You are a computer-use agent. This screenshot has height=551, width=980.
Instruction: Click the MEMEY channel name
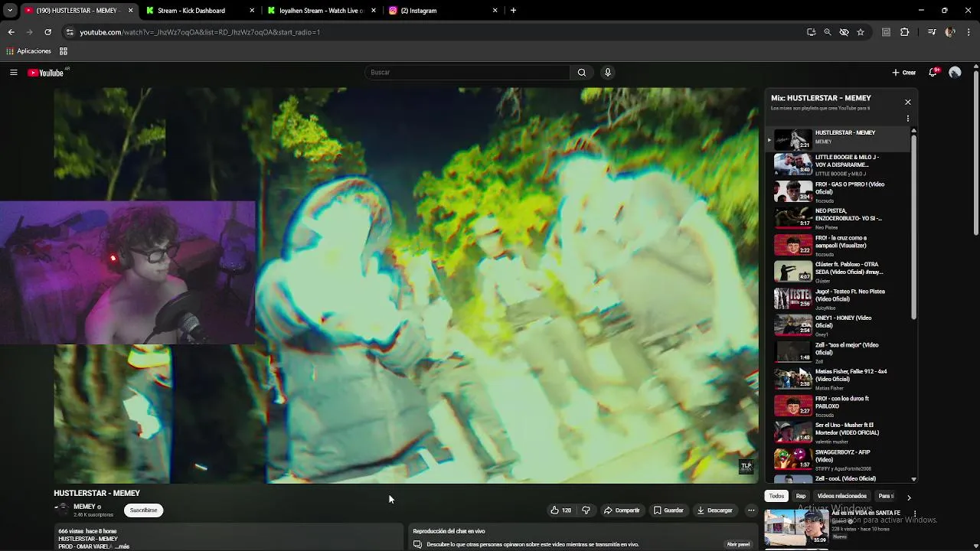point(84,507)
